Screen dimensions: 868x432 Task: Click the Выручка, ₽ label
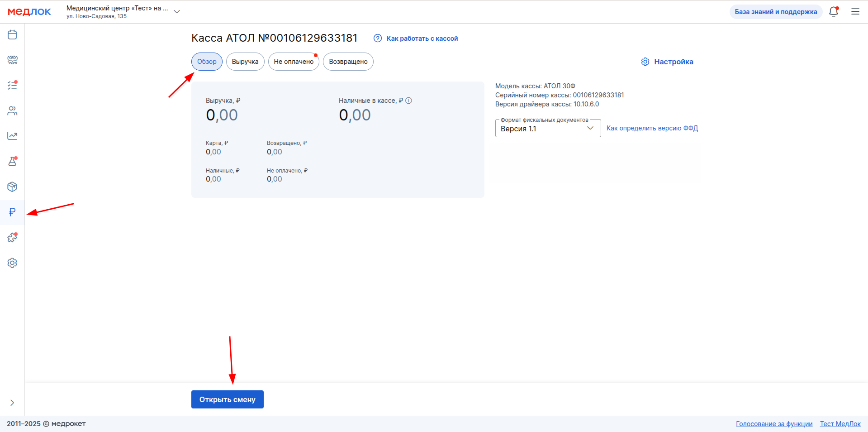coord(223,101)
